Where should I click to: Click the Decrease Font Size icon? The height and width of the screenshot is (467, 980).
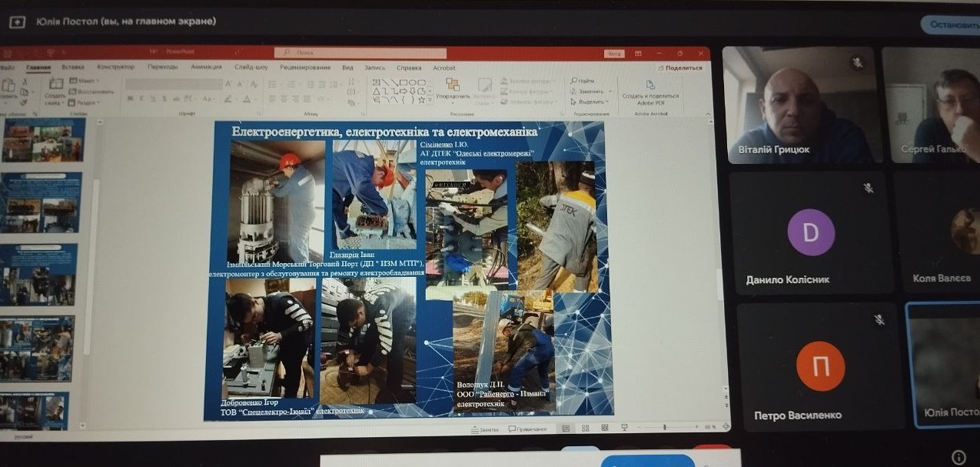point(240,84)
